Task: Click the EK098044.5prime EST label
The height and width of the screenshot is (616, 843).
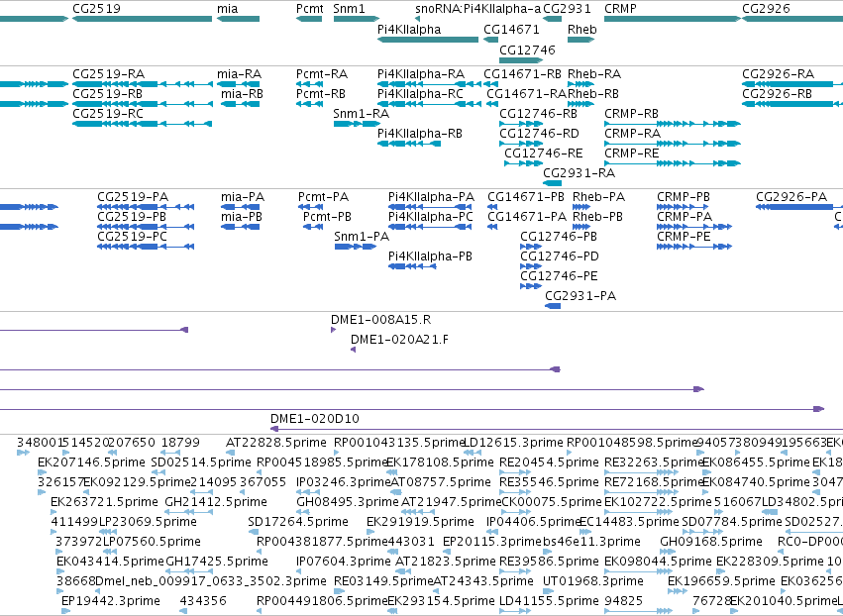Action: pyautogui.click(x=658, y=562)
